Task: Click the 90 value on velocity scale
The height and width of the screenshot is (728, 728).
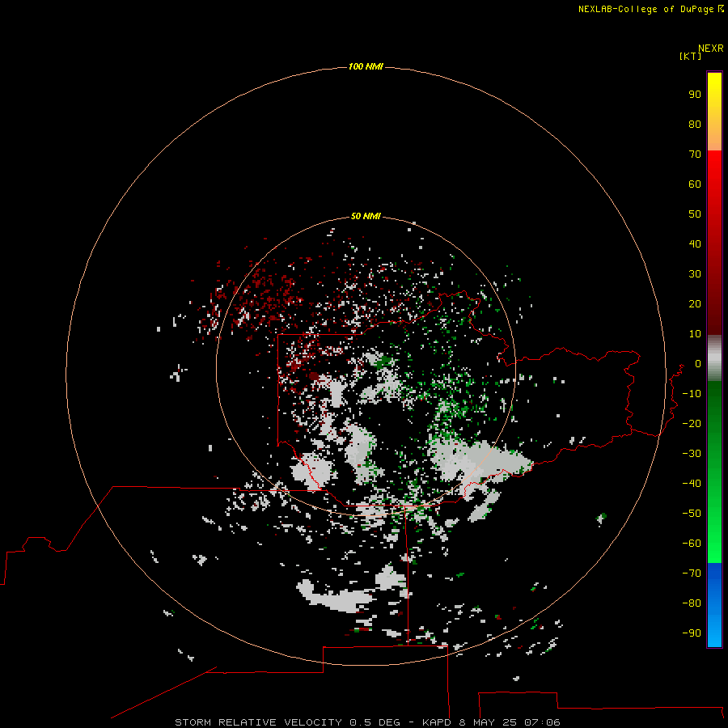Action: pos(695,95)
